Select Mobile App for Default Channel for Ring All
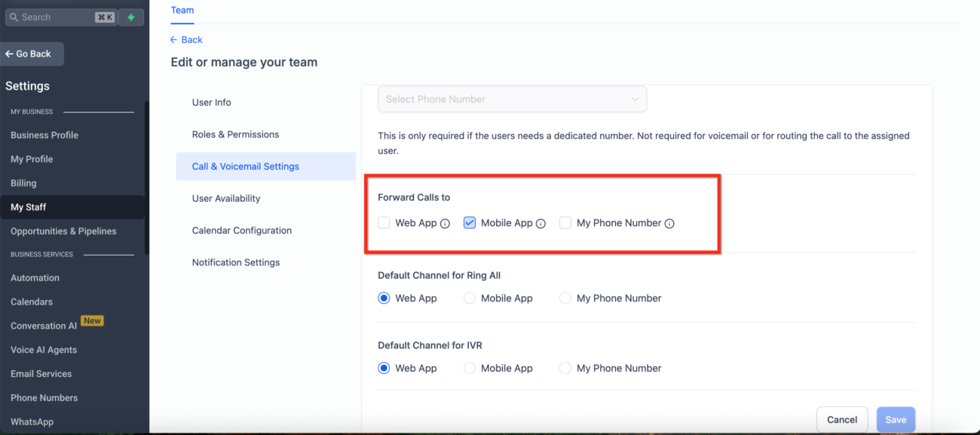This screenshot has height=435, width=980. [470, 299]
